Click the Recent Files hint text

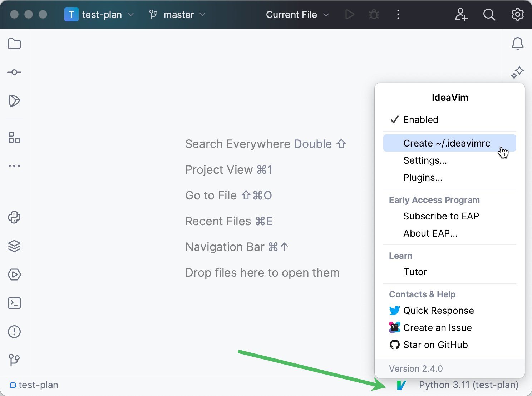[x=229, y=221]
